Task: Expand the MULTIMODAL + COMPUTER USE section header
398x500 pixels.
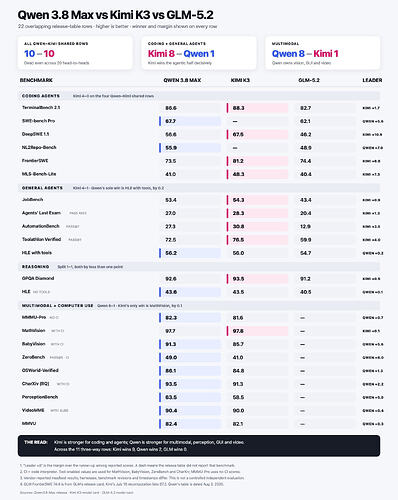Action: tap(199, 305)
